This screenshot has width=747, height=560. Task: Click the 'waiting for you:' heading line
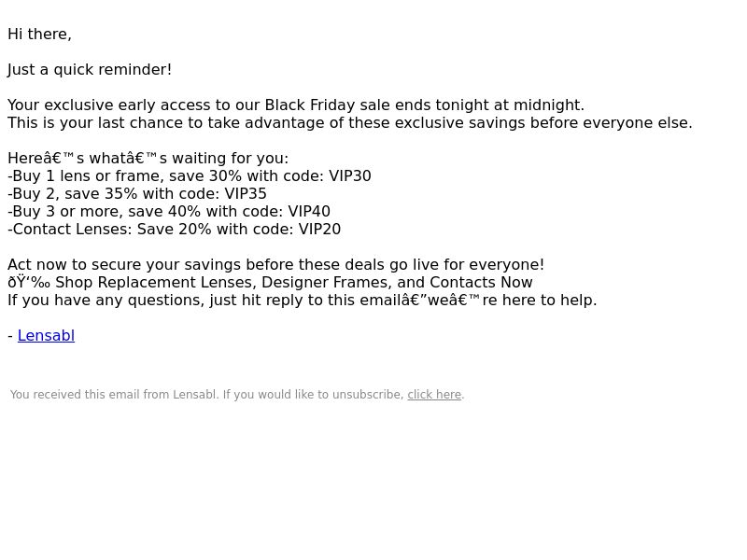(148, 158)
